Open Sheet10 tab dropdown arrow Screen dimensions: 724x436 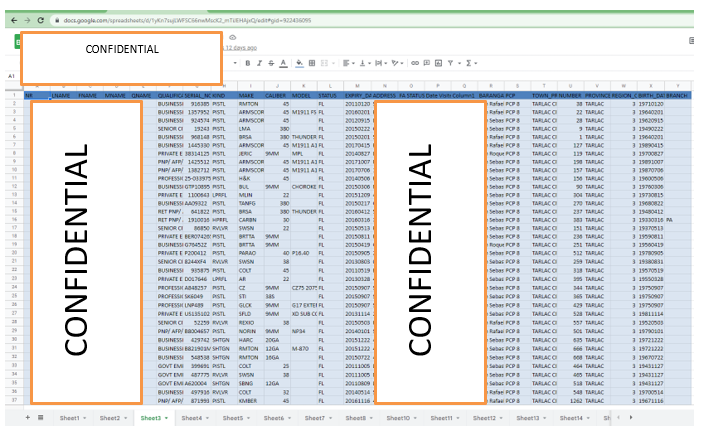tap(415, 418)
